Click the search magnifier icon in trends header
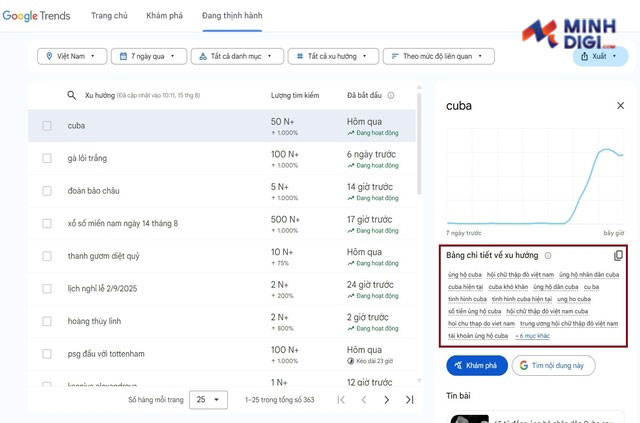Viewport: 640px width, 423px height. [x=71, y=96]
